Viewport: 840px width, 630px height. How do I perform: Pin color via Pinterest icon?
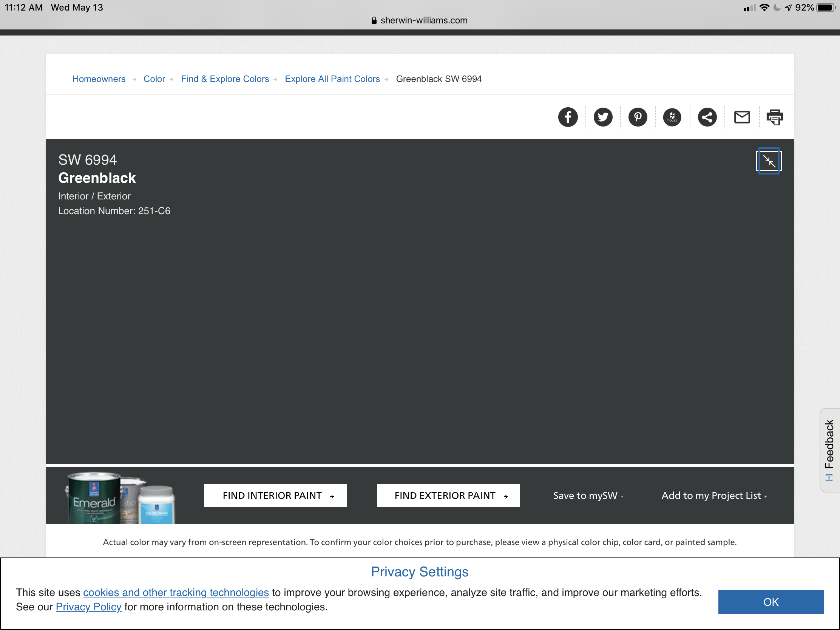[x=638, y=117]
